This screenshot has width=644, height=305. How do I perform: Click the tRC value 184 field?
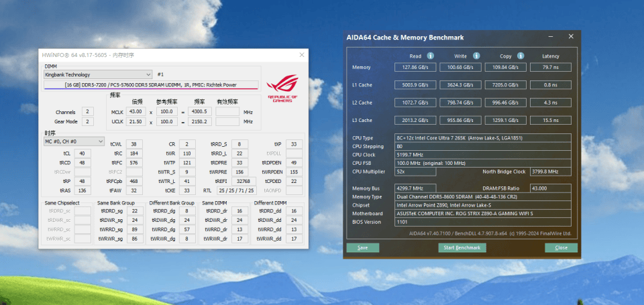point(134,154)
